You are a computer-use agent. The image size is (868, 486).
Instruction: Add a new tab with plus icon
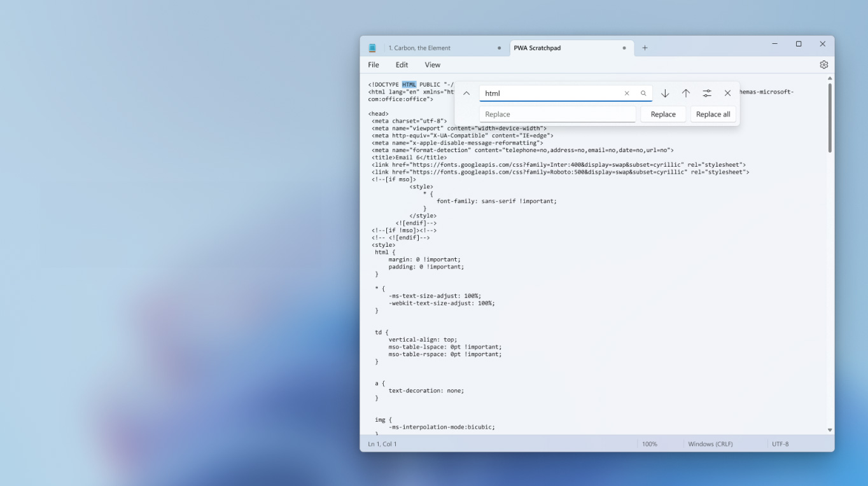pyautogui.click(x=645, y=48)
